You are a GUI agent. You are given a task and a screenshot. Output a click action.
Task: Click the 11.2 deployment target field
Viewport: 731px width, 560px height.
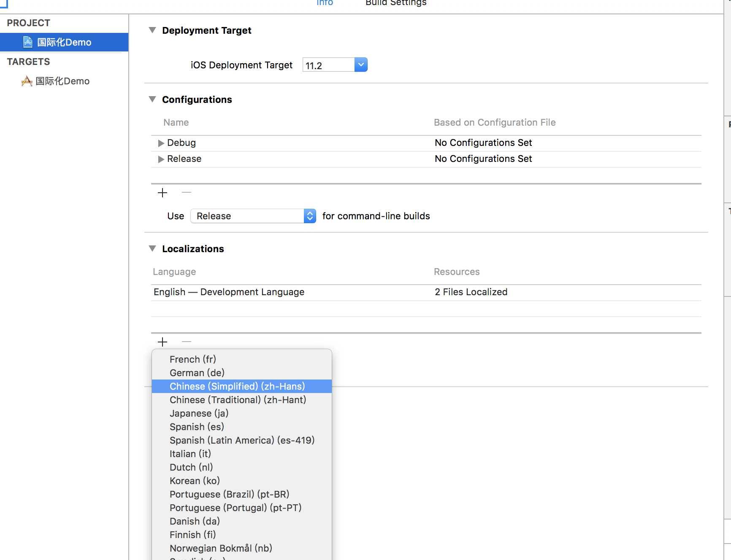(328, 65)
